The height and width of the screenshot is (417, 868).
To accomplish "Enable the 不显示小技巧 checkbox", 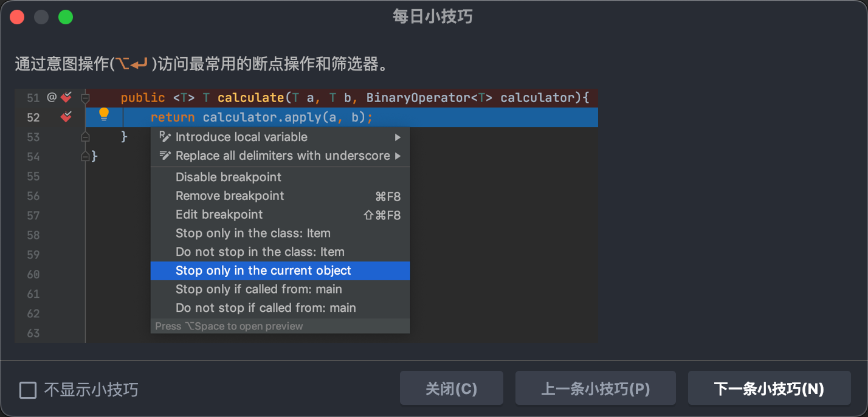I will point(28,390).
